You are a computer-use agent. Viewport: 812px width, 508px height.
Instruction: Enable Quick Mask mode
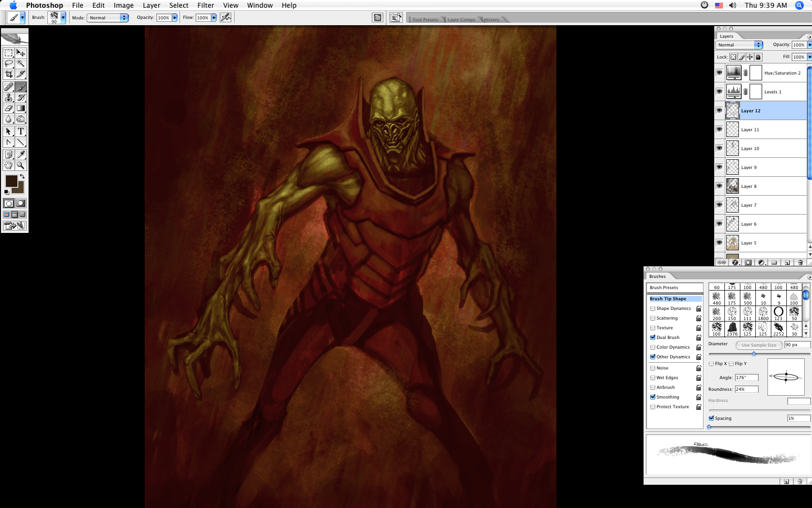click(x=21, y=203)
